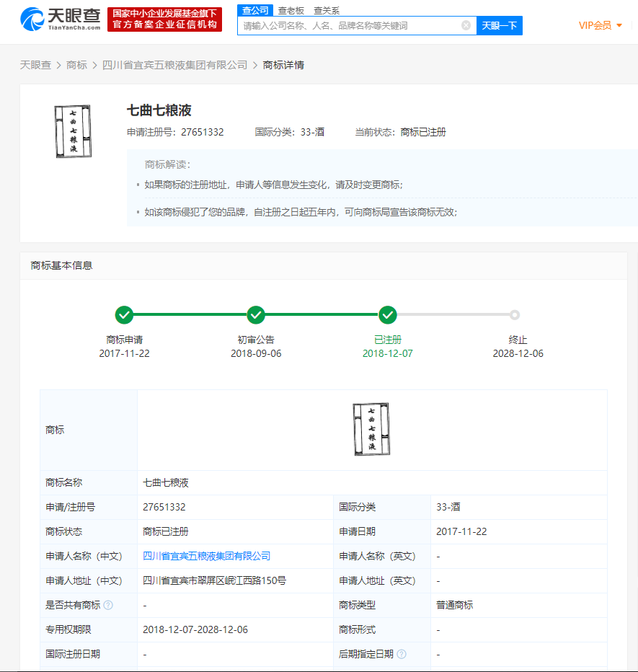Click in the company name search field
This screenshot has width=638, height=672.
click(350, 25)
